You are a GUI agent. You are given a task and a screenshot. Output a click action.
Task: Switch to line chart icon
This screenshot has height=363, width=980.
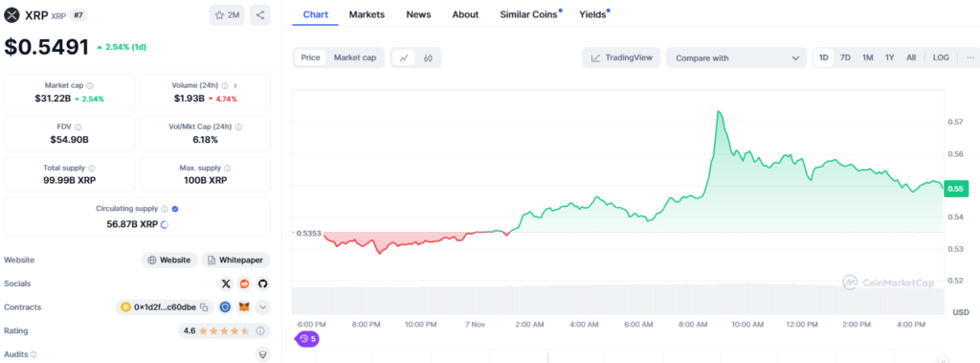[x=405, y=57]
